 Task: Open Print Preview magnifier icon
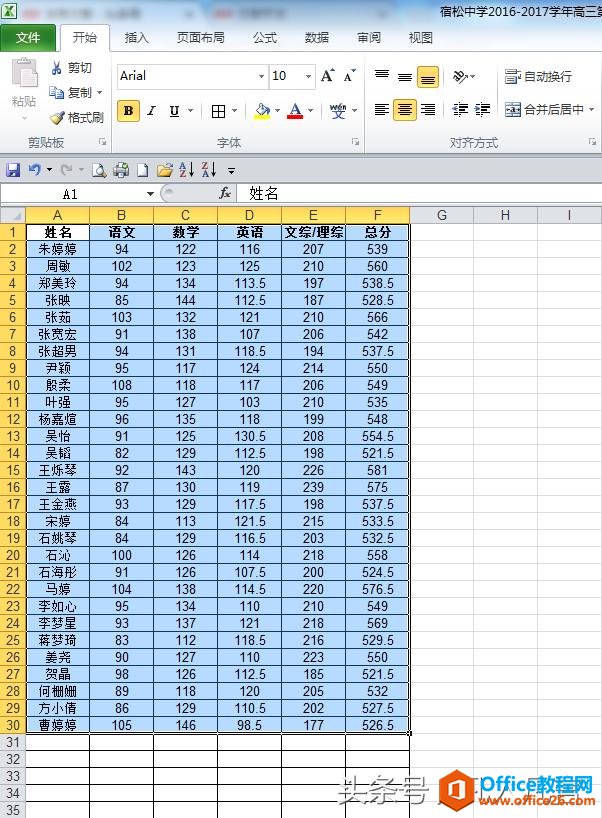pyautogui.click(x=99, y=170)
